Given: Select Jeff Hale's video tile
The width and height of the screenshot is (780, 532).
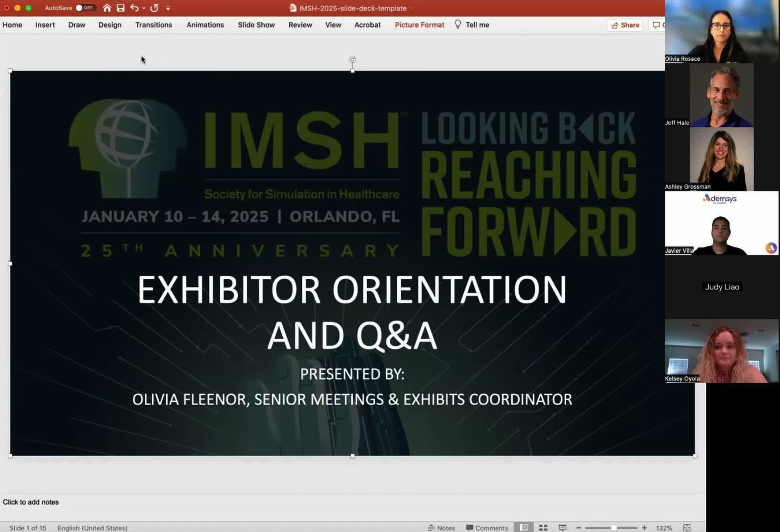Looking at the screenshot, I should point(722,95).
